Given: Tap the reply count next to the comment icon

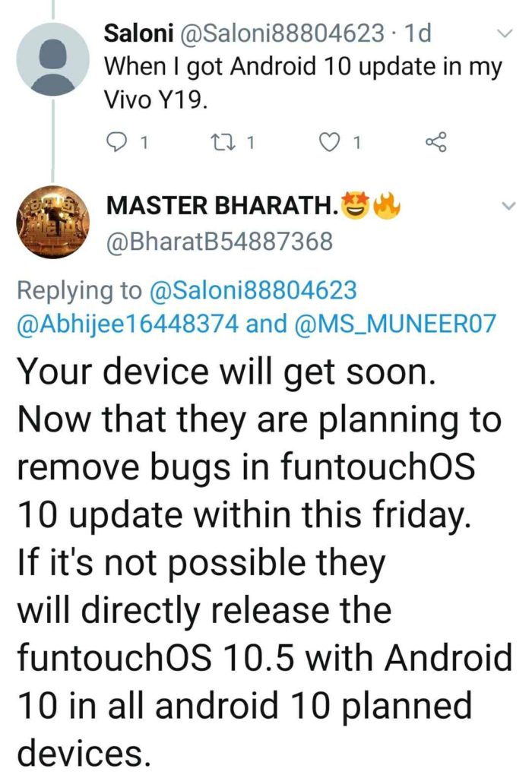Looking at the screenshot, I should pos(144,144).
